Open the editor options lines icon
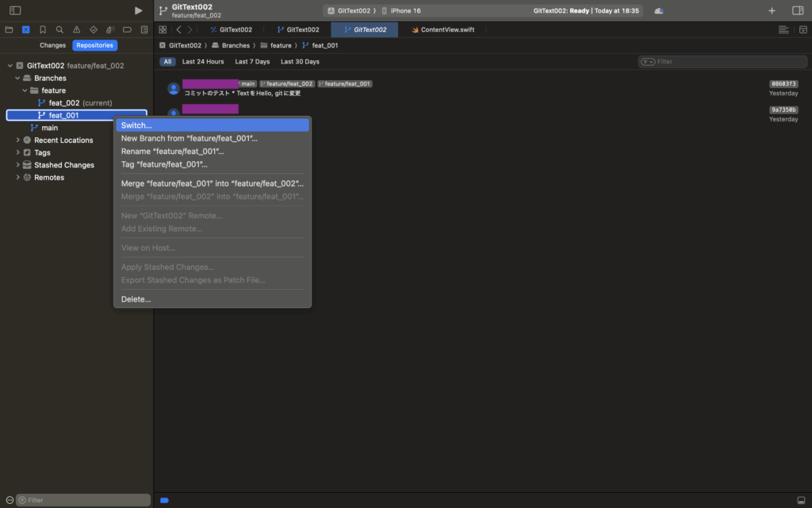 [x=783, y=29]
